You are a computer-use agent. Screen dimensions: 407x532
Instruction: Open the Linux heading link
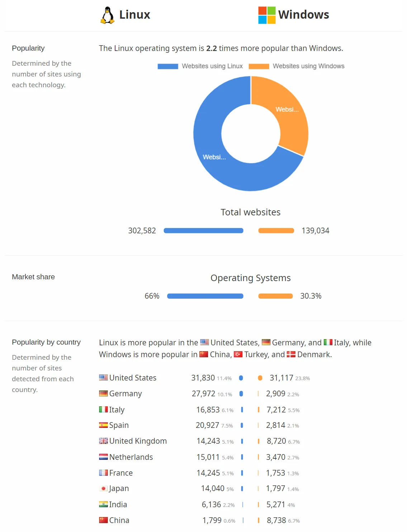134,15
